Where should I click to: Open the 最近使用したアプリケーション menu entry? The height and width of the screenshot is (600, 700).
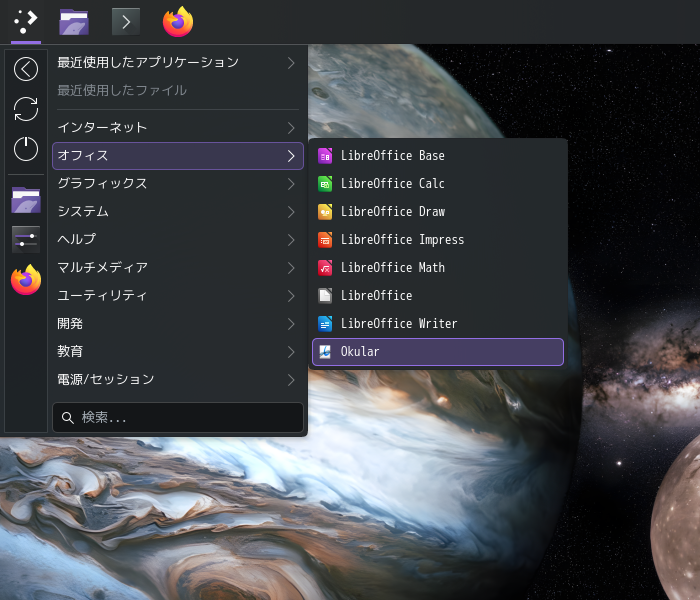pyautogui.click(x=178, y=63)
